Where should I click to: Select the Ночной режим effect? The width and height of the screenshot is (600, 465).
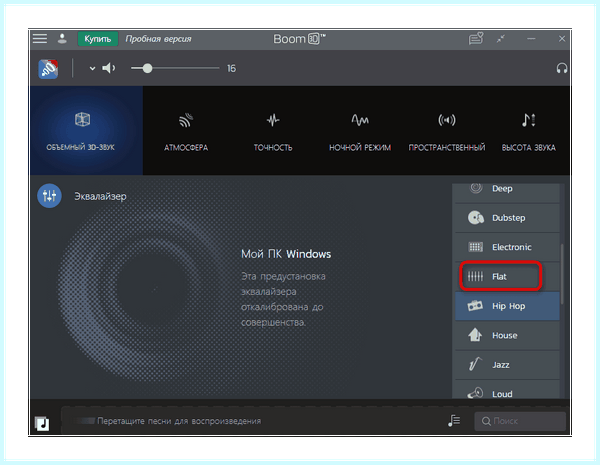360,131
